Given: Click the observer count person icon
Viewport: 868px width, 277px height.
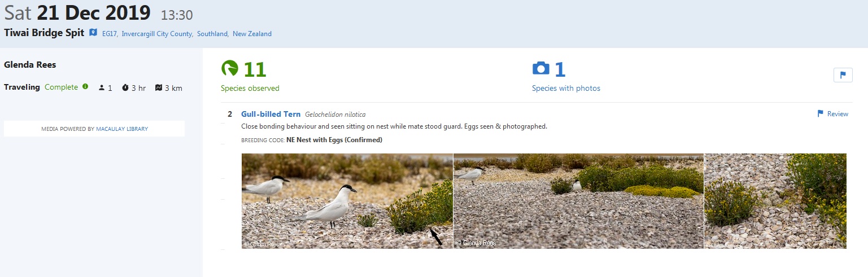Looking at the screenshot, I should (102, 88).
